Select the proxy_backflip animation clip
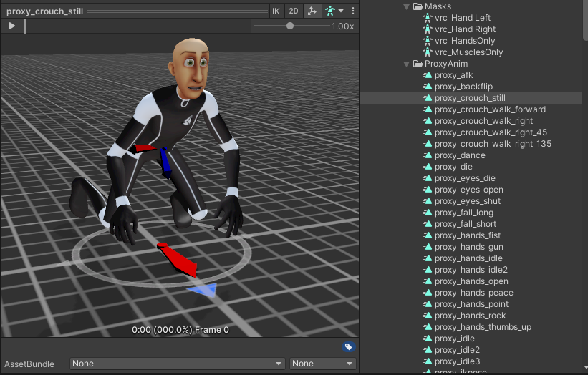588x375 pixels. click(x=463, y=87)
